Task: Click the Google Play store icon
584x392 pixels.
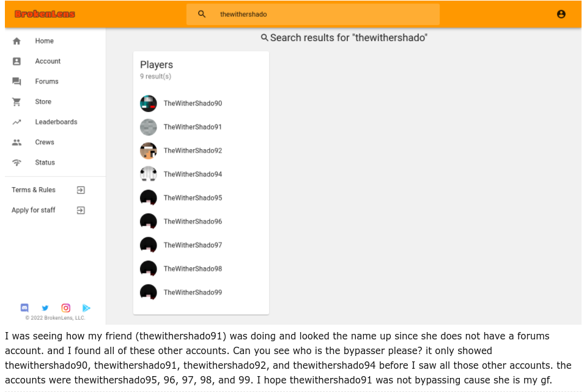Action: click(86, 308)
